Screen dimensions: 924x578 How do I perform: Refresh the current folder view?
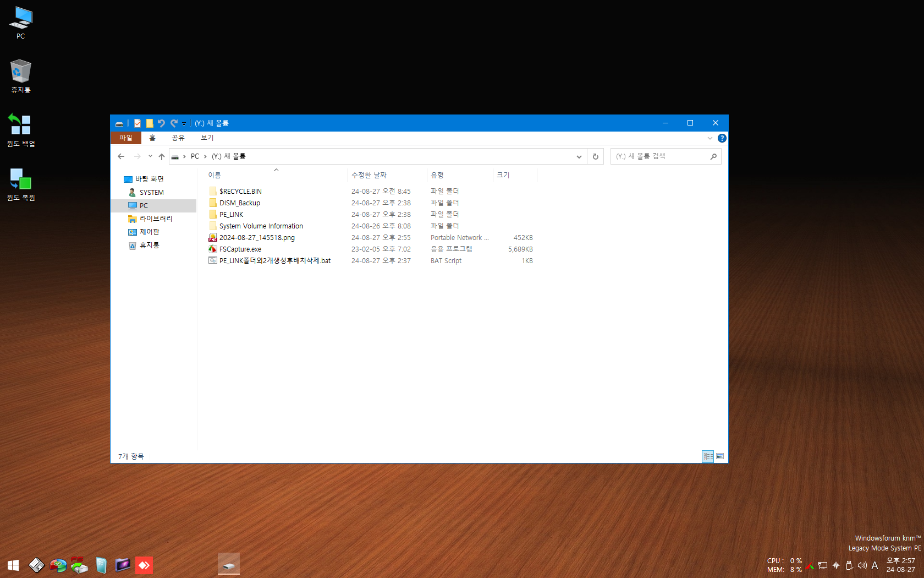click(596, 157)
